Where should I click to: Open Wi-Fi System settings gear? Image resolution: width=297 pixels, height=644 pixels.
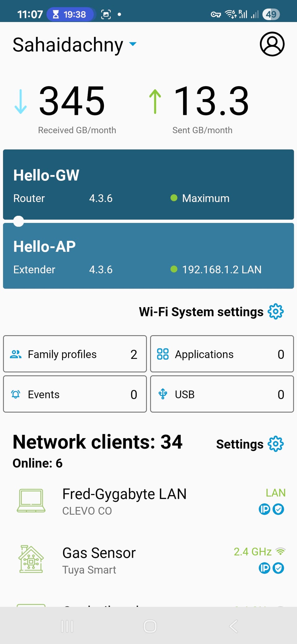click(x=275, y=311)
